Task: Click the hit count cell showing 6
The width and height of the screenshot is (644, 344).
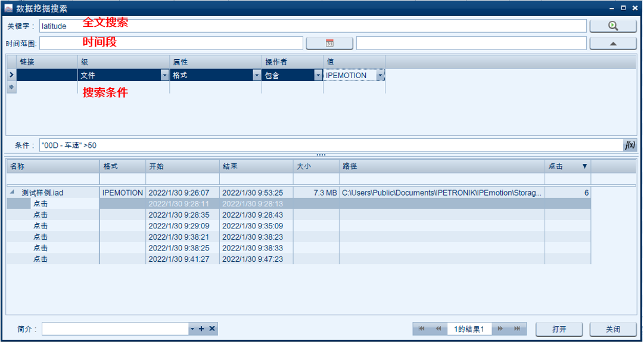Action: click(x=568, y=193)
